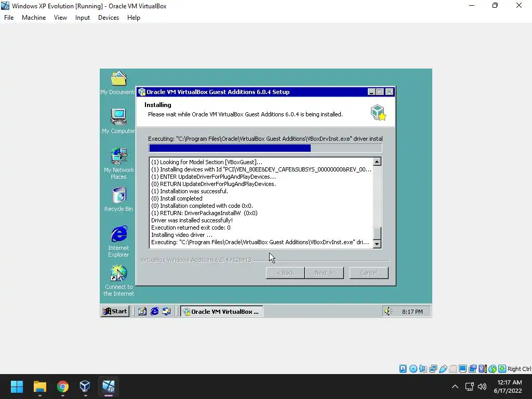Select the Recycle Bin desktop icon
The height and width of the screenshot is (399, 532).
pyautogui.click(x=118, y=199)
